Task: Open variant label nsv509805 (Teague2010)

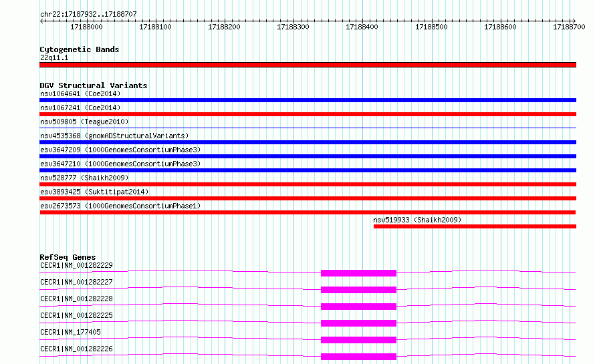Action: pos(84,122)
